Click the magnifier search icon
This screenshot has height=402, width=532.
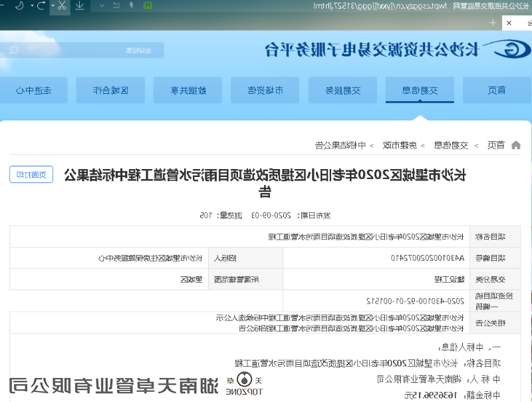13,50
